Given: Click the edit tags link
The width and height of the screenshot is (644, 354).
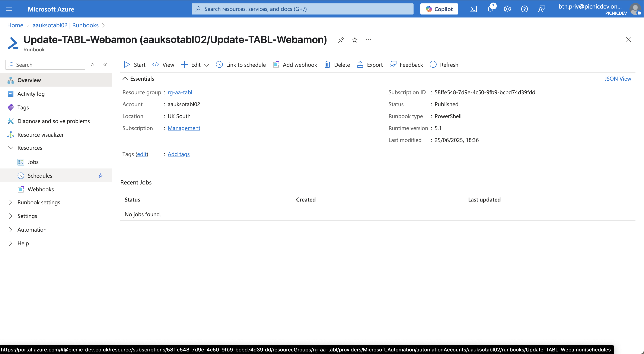Looking at the screenshot, I should click(142, 154).
